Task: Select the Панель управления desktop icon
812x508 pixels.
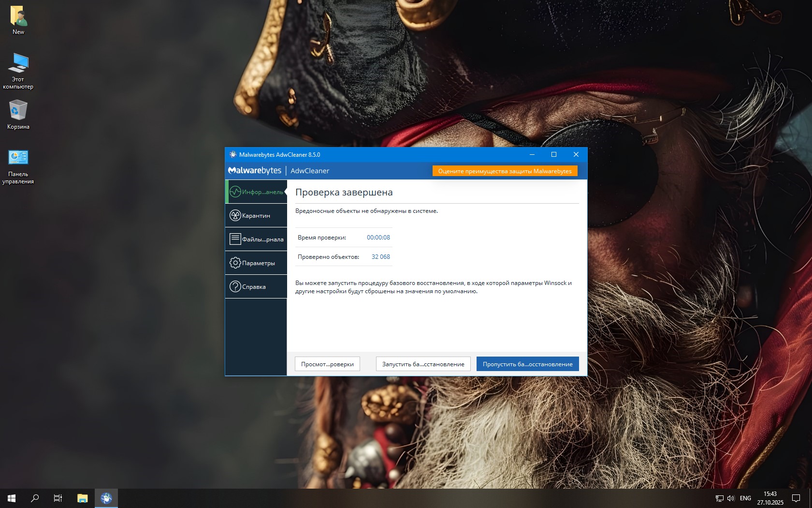Action: 18,166
